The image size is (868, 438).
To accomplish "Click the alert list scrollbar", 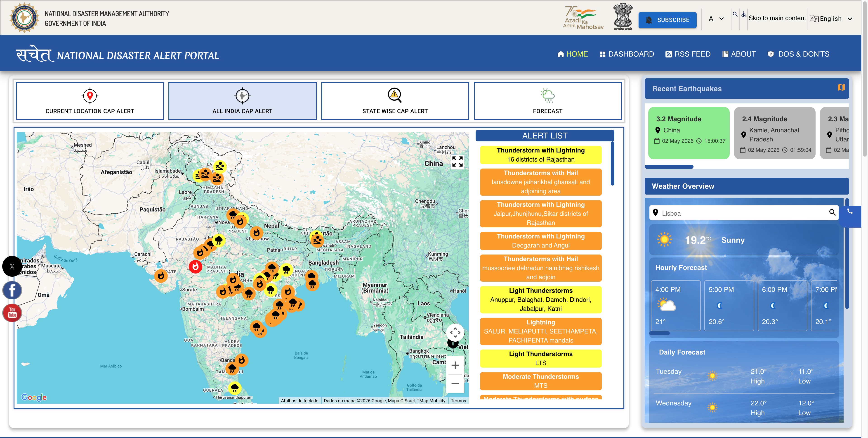I will pyautogui.click(x=612, y=164).
